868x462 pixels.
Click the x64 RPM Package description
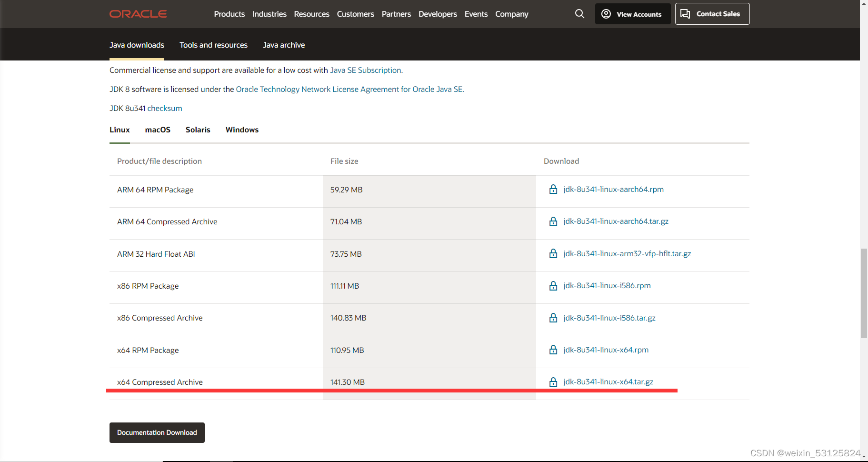click(148, 350)
